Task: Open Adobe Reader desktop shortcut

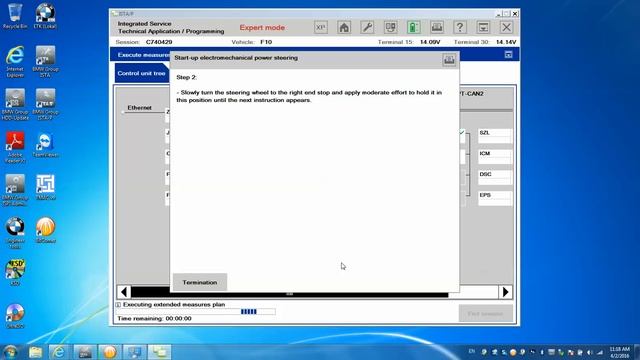Action: tap(15, 147)
